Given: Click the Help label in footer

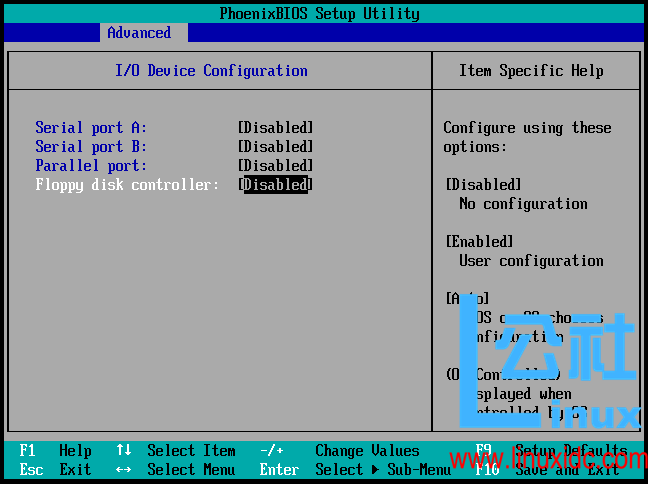Looking at the screenshot, I should tap(75, 451).
